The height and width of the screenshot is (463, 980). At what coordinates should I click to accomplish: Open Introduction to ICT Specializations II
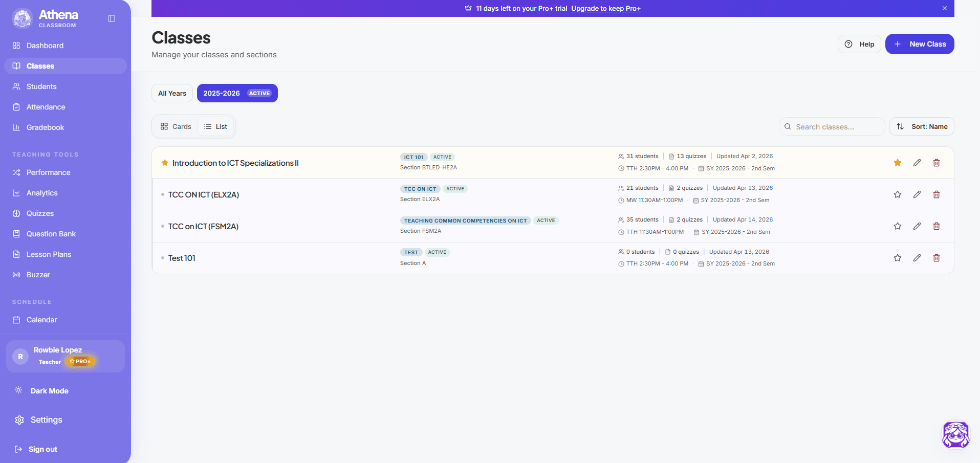point(235,163)
